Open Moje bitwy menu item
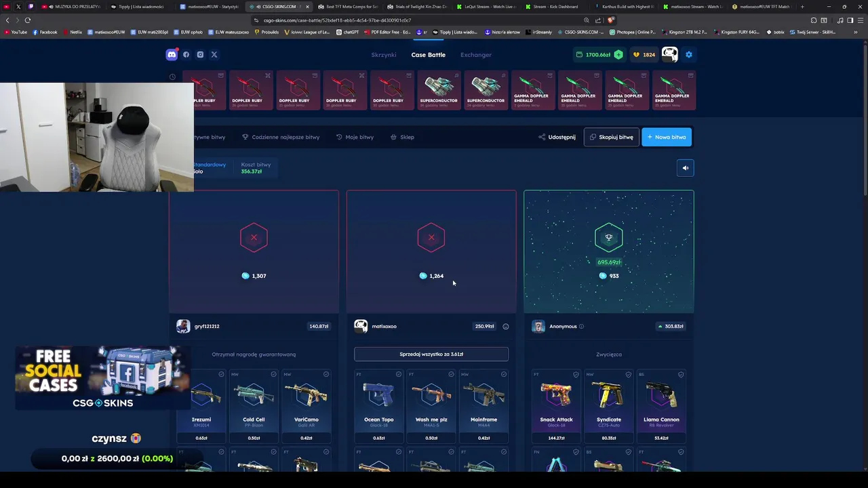This screenshot has height=488, width=868. [355, 137]
